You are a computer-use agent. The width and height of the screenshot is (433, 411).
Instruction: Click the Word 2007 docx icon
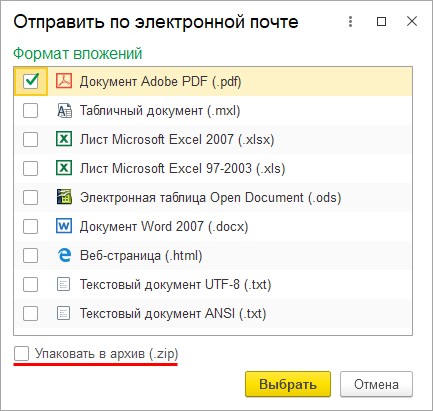[64, 227]
